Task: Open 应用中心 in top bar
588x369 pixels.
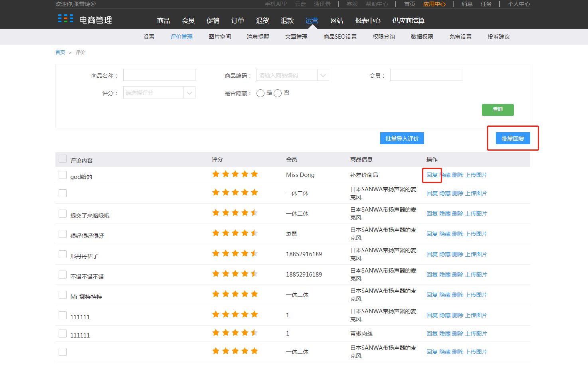Action: point(434,4)
